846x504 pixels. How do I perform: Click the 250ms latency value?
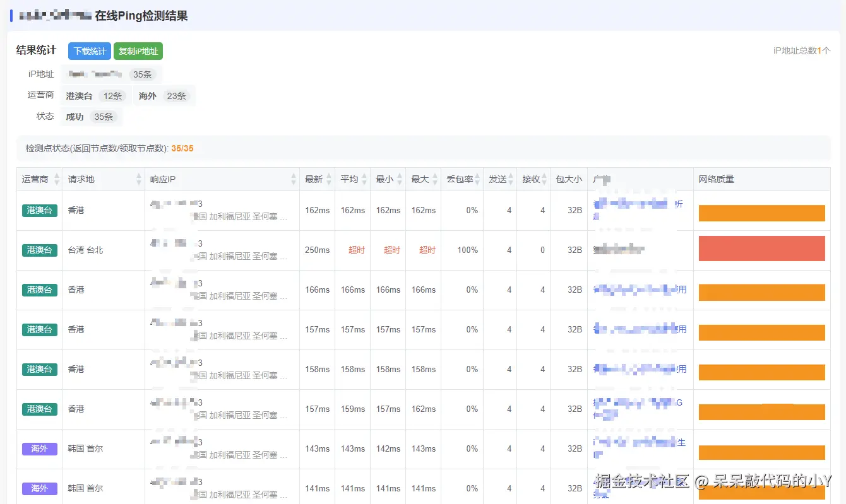(317, 250)
